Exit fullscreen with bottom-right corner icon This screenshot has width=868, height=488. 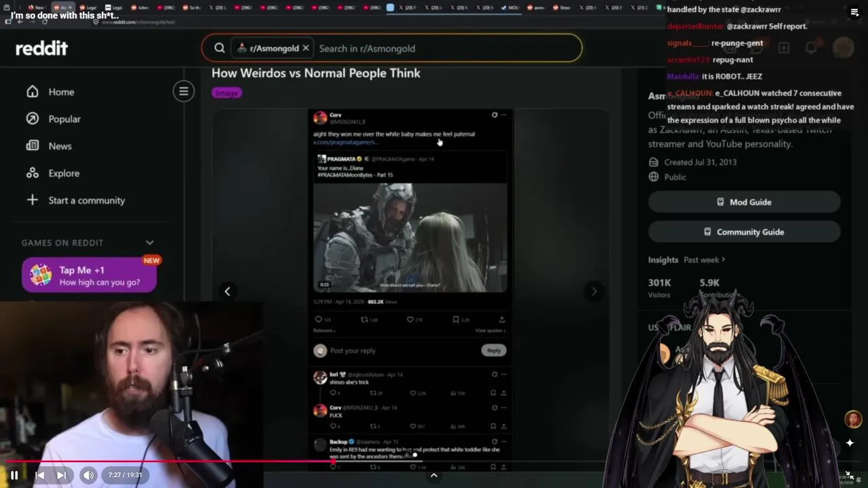(x=850, y=475)
